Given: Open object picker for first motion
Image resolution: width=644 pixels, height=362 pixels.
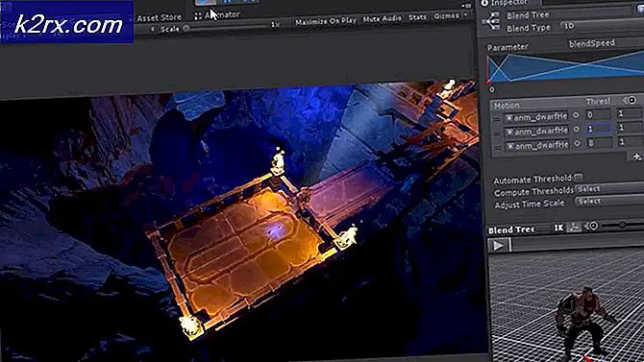Looking at the screenshot, I should [576, 115].
